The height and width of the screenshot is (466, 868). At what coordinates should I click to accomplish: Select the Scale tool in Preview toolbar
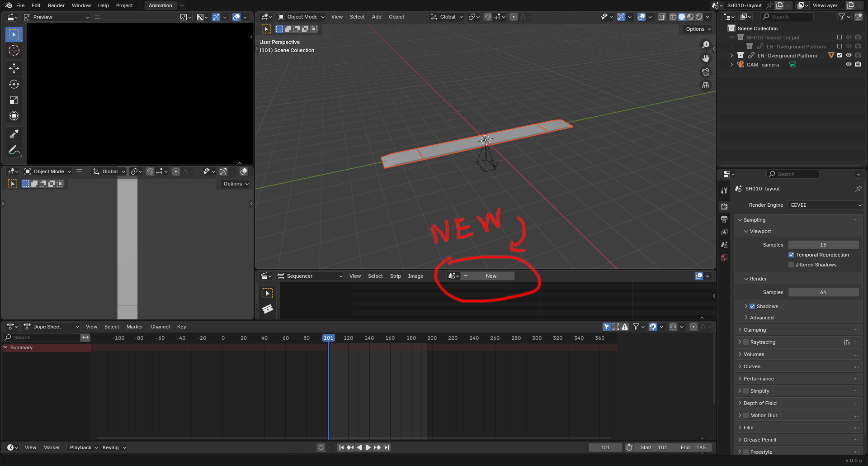tap(14, 100)
